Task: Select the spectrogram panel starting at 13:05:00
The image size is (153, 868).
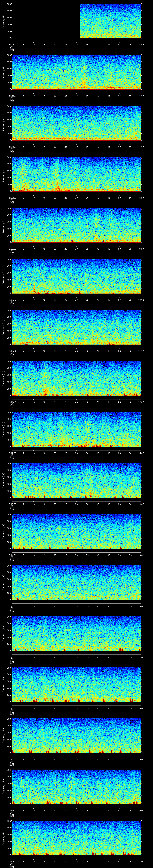Action: click(77, 72)
